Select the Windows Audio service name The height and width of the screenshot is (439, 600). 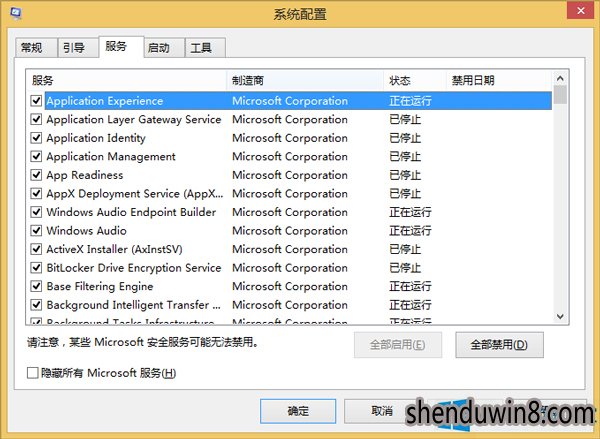pos(86,230)
